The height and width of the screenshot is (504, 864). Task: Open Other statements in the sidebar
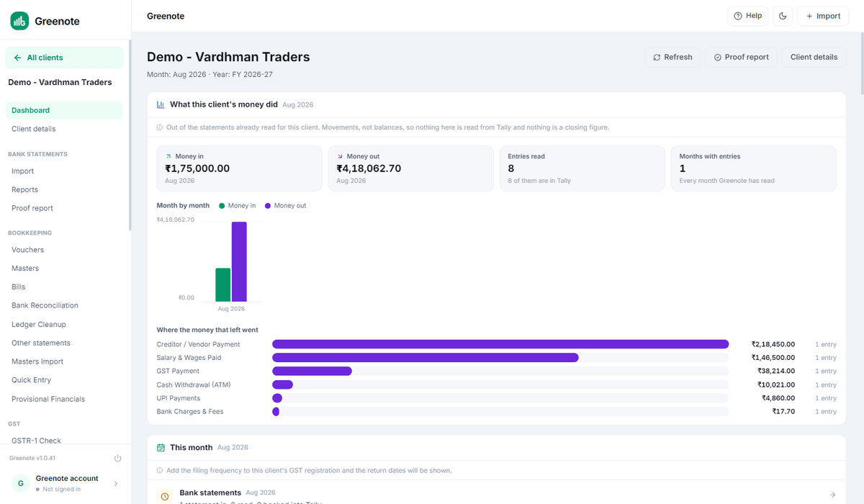coord(65,343)
